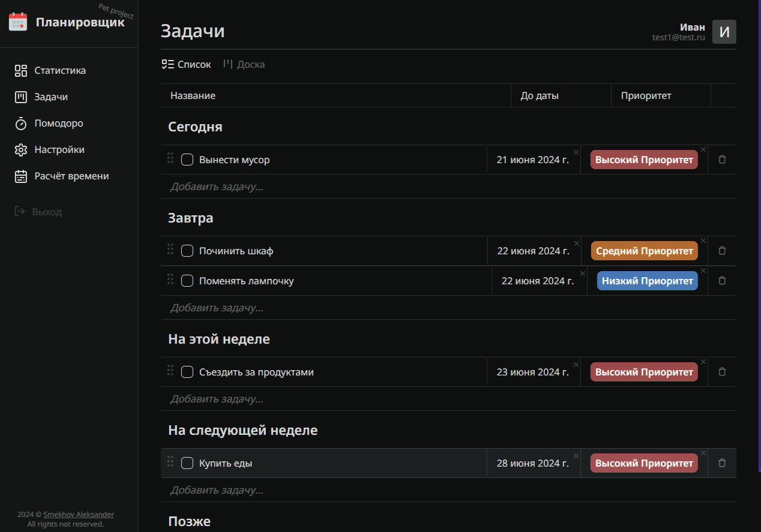761x532 pixels.
Task: Clear the date of Съездить за продуктами
Action: point(576,365)
